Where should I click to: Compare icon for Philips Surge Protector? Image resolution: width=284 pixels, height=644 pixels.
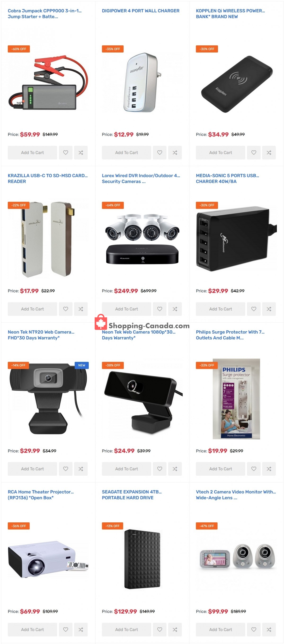[269, 469]
